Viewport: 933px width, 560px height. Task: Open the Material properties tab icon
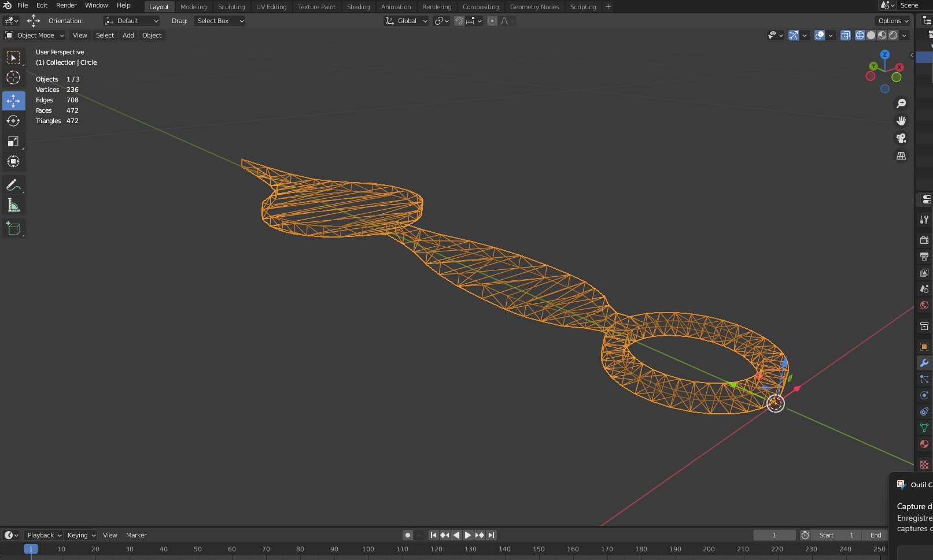point(924,444)
